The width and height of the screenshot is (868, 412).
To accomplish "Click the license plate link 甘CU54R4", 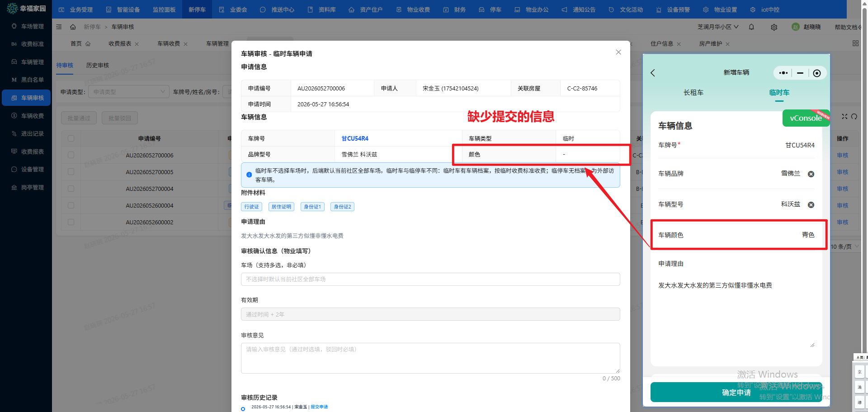I will pyautogui.click(x=355, y=139).
